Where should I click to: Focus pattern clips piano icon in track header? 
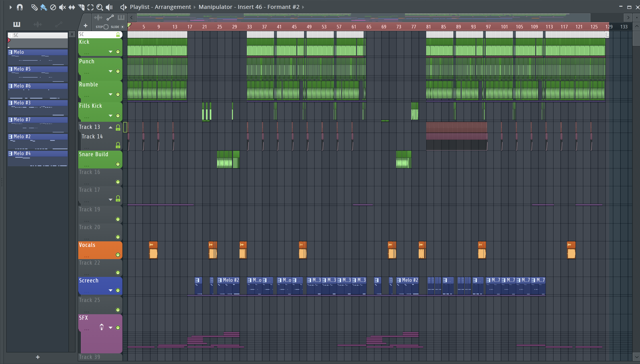point(121,18)
